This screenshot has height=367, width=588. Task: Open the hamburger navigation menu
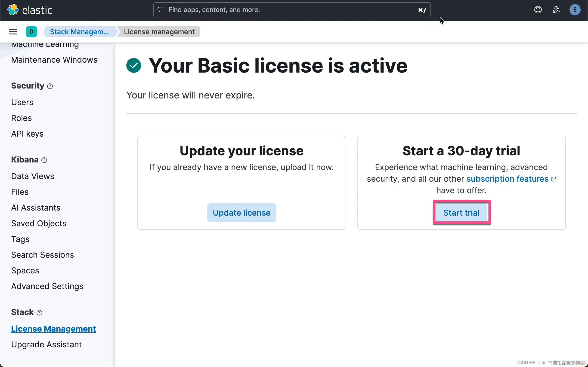[13, 32]
